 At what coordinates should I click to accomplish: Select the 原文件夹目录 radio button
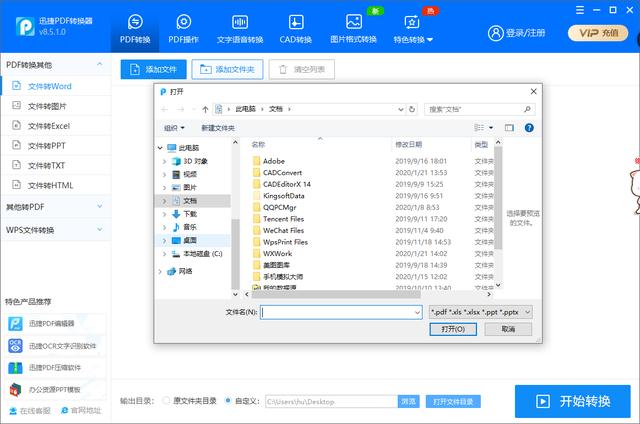tap(166, 401)
